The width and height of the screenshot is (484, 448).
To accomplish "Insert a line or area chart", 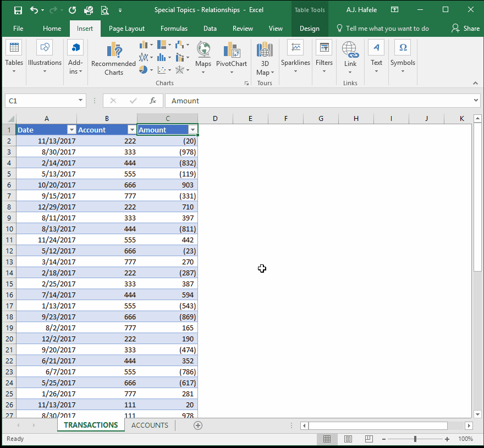I will [146, 57].
